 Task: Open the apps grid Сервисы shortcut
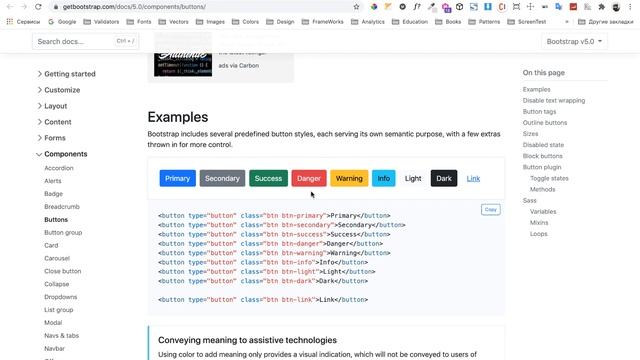coord(23,22)
